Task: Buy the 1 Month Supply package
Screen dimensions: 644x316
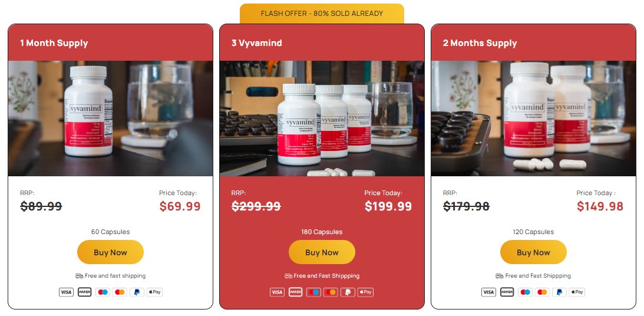Action: (111, 252)
